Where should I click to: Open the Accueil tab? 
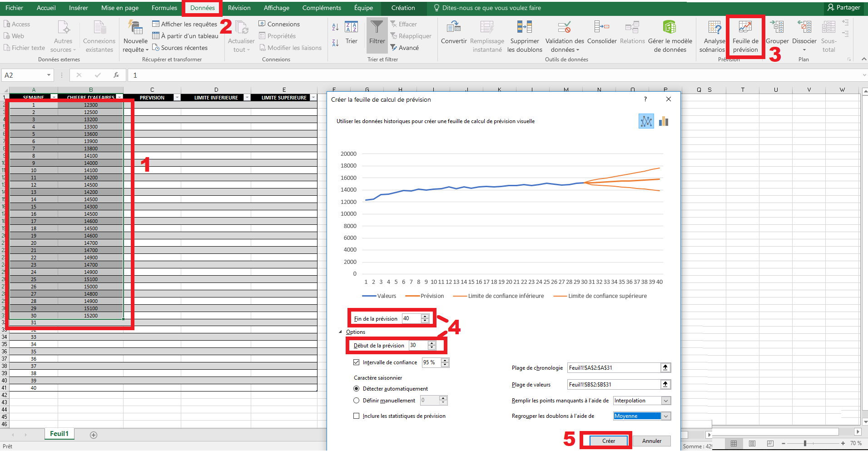pyautogui.click(x=46, y=8)
